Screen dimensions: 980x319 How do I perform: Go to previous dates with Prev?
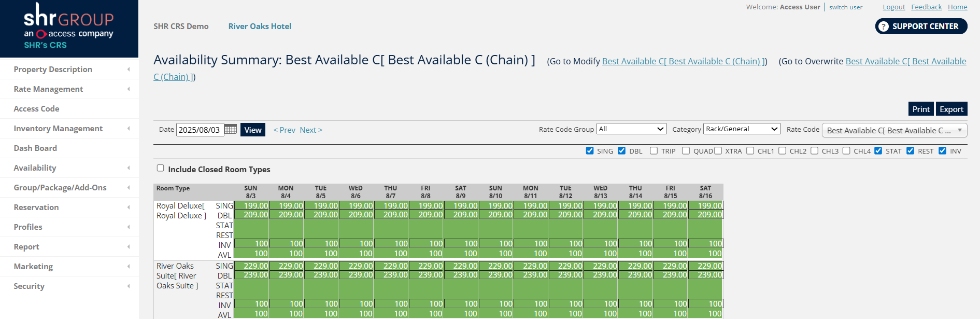tap(285, 130)
